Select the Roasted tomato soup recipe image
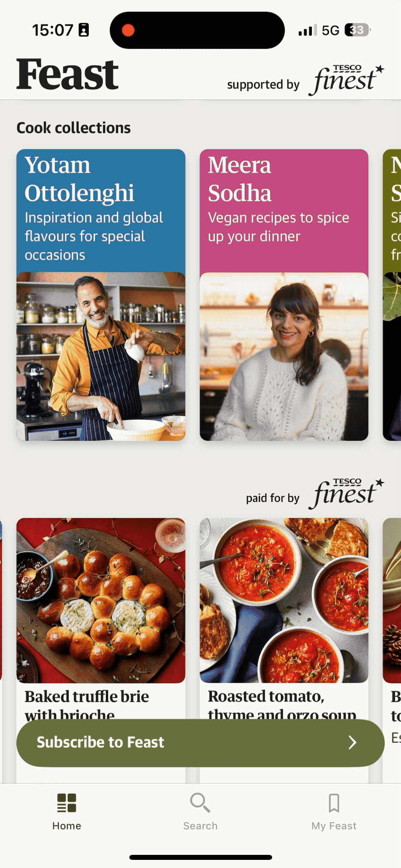The image size is (401, 868). click(284, 600)
